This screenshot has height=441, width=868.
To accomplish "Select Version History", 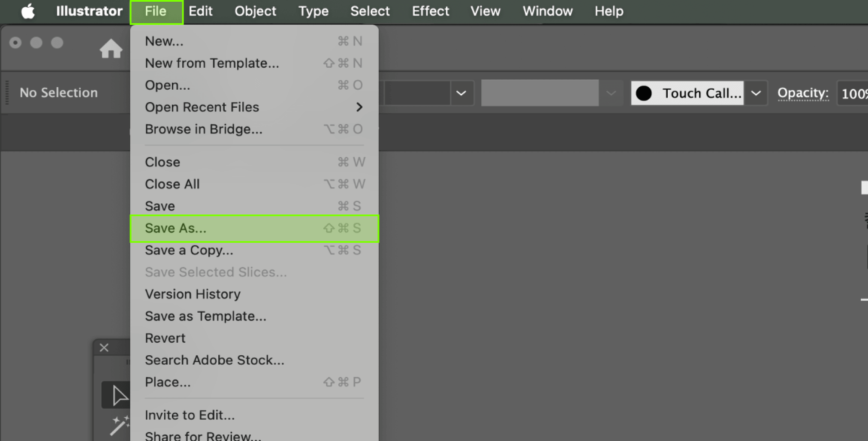I will click(254, 294).
